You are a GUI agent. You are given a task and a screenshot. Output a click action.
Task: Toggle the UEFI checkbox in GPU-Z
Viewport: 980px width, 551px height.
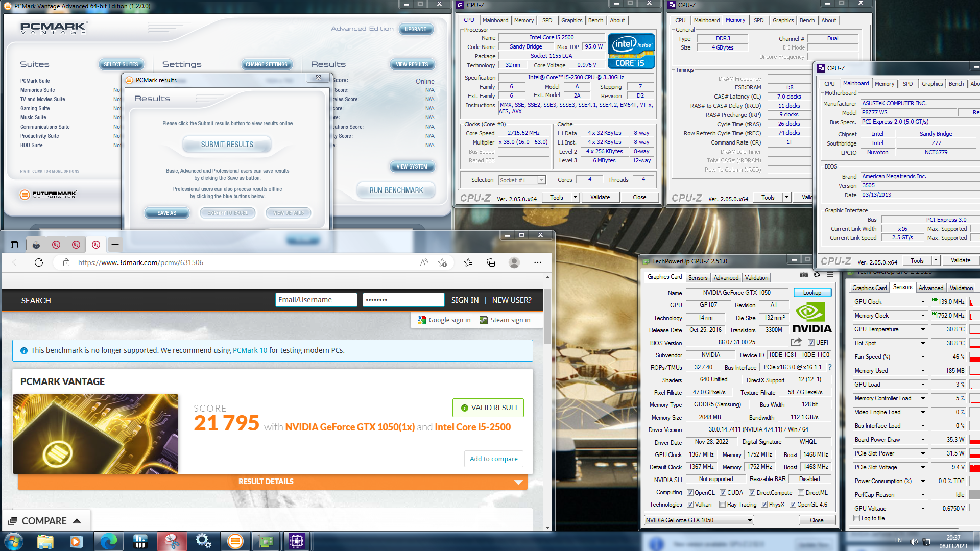[x=811, y=343]
